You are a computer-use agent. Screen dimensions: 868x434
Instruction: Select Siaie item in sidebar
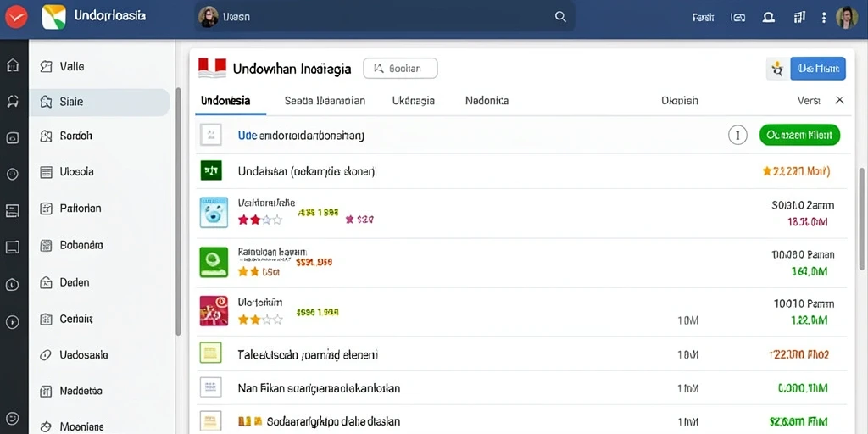99,103
